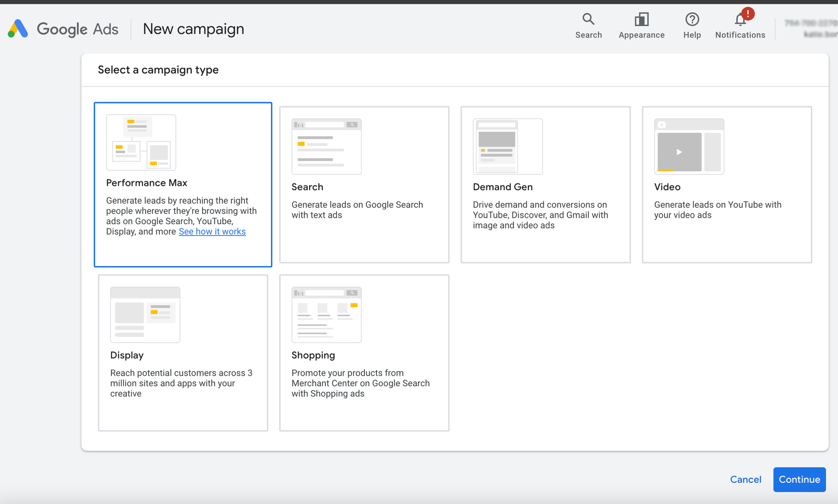
Task: Choose the Display campaign type title
Action: point(127,355)
